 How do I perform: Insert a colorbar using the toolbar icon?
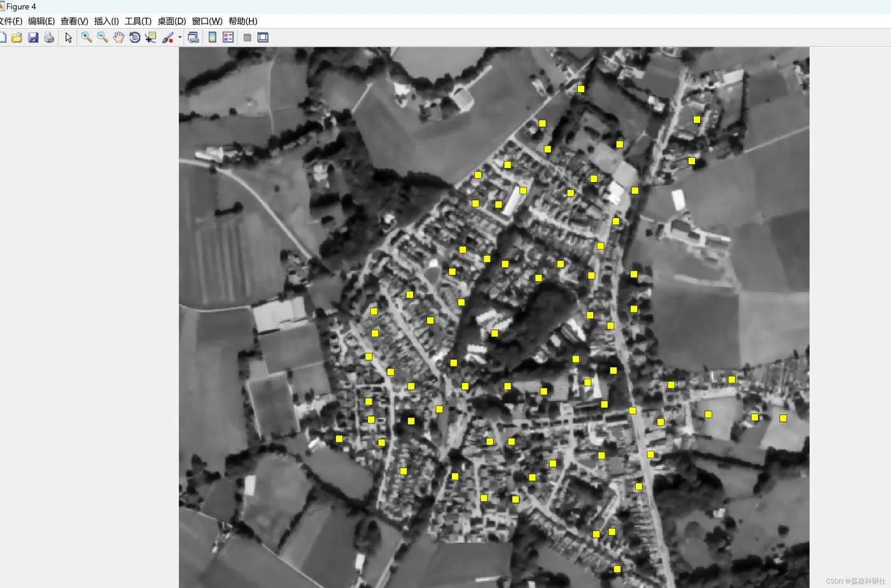(x=213, y=38)
